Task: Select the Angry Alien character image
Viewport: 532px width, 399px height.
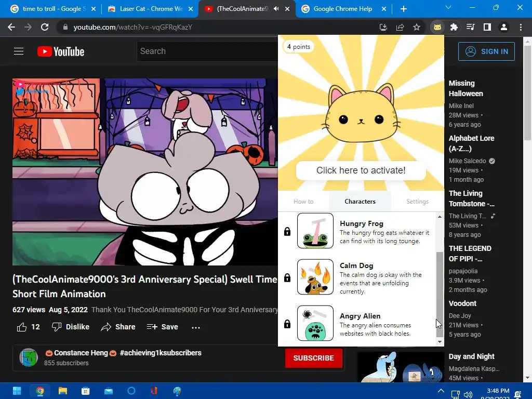Action: pyautogui.click(x=315, y=323)
